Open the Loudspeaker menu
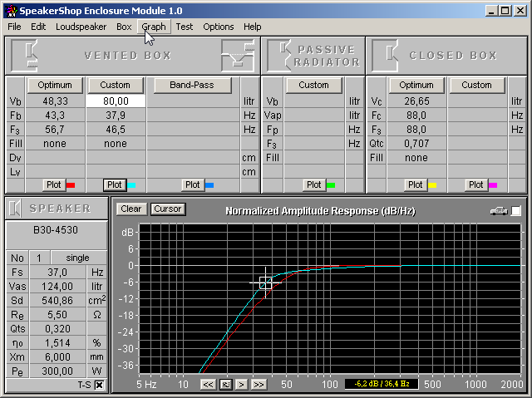The height and width of the screenshot is (398, 532). tap(81, 27)
